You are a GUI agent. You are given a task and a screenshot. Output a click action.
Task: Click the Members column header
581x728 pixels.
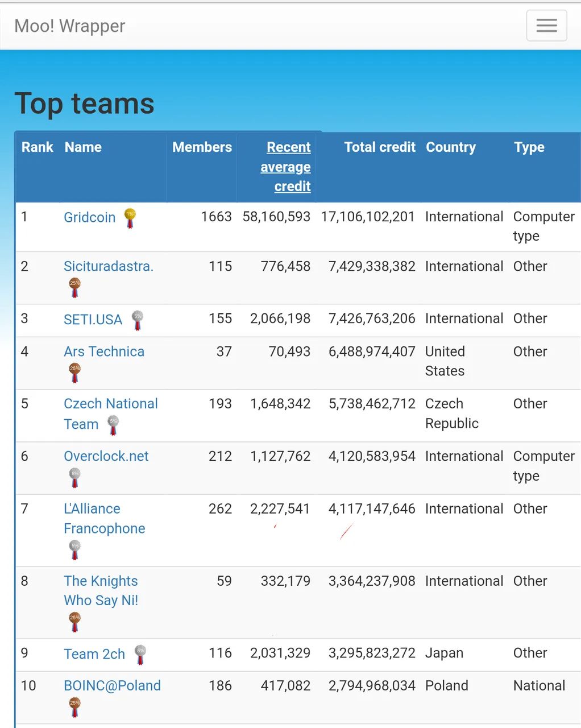click(x=202, y=147)
